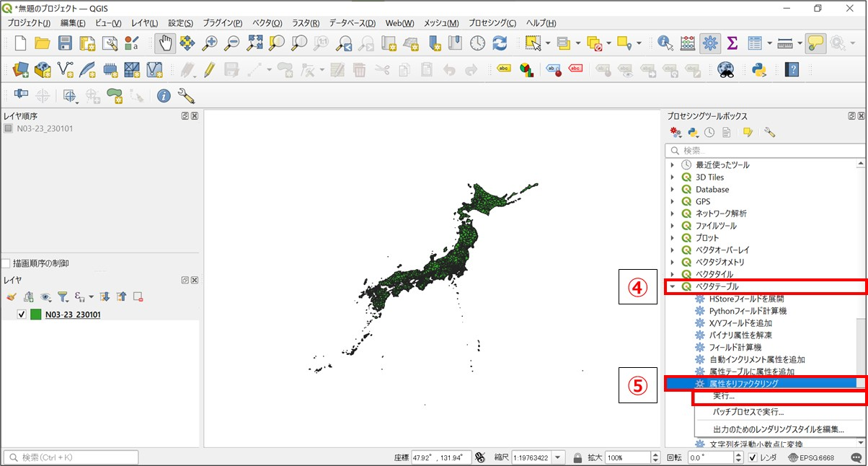868x466 pixels.
Task: Expand the 3D Tiles group
Action: 672,177
